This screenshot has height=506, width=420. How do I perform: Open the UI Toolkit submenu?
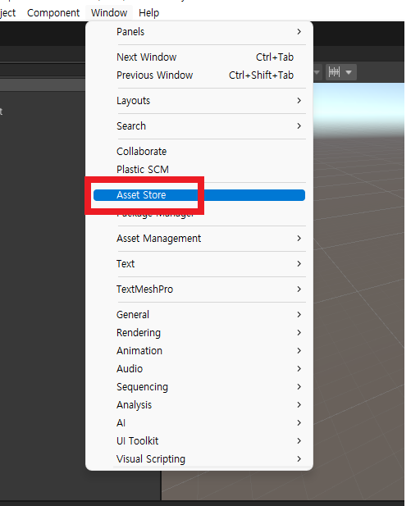click(199, 441)
